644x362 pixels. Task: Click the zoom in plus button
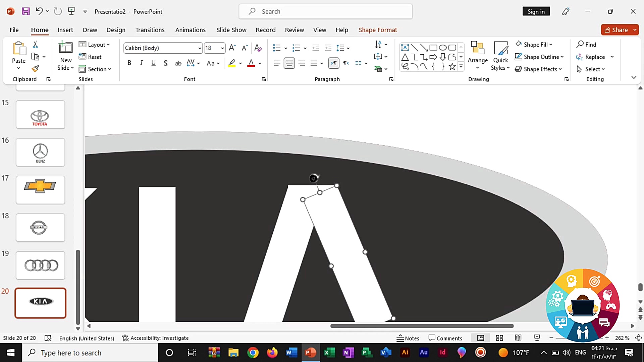(x=607, y=338)
